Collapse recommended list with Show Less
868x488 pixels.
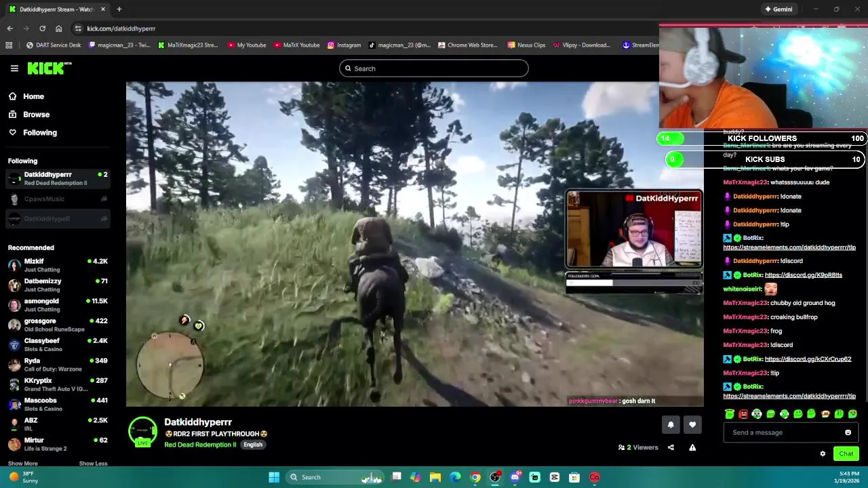pos(93,464)
